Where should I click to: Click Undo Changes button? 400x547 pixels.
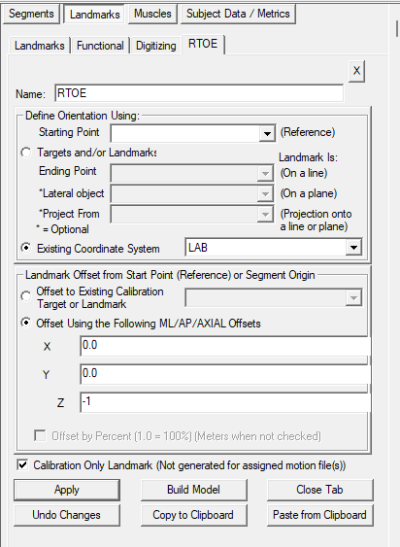point(67,515)
